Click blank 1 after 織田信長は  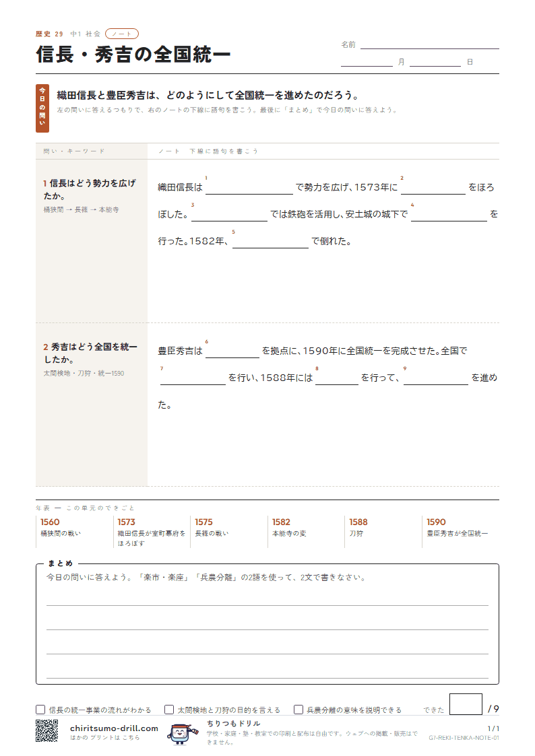point(249,188)
